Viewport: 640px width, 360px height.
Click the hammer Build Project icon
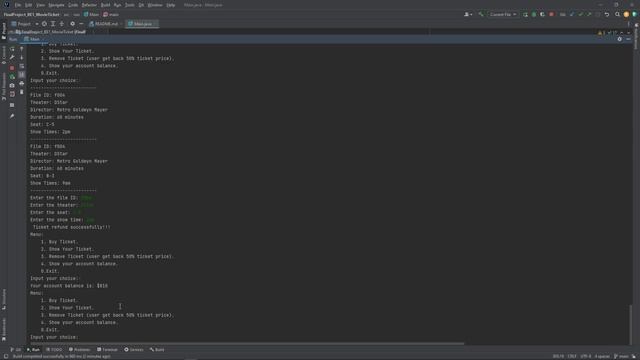click(x=481, y=14)
